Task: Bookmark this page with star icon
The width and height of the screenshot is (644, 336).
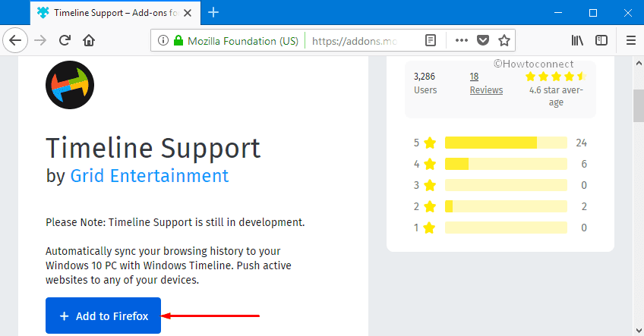Action: pyautogui.click(x=504, y=40)
